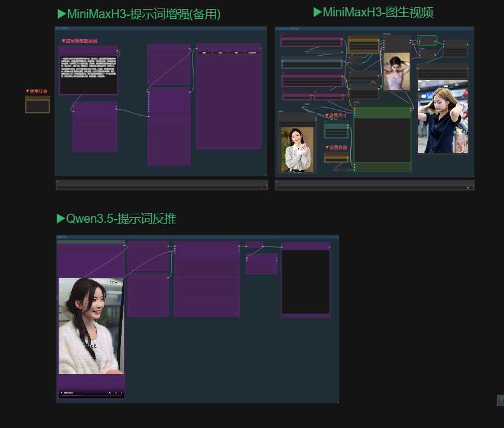The height and width of the screenshot is (428, 504).
Task: Click the black output text node in Qwen3.5 group
Action: click(306, 280)
